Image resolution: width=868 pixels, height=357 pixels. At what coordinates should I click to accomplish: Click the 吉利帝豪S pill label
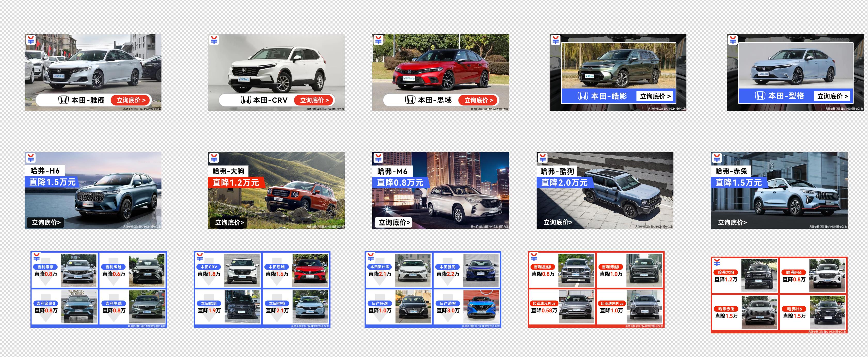[x=46, y=303]
